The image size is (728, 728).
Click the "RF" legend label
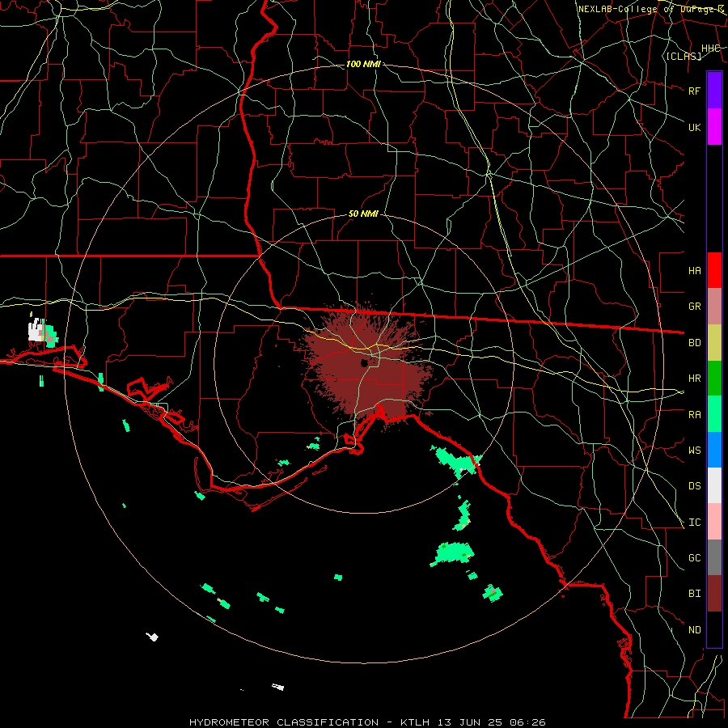click(694, 91)
